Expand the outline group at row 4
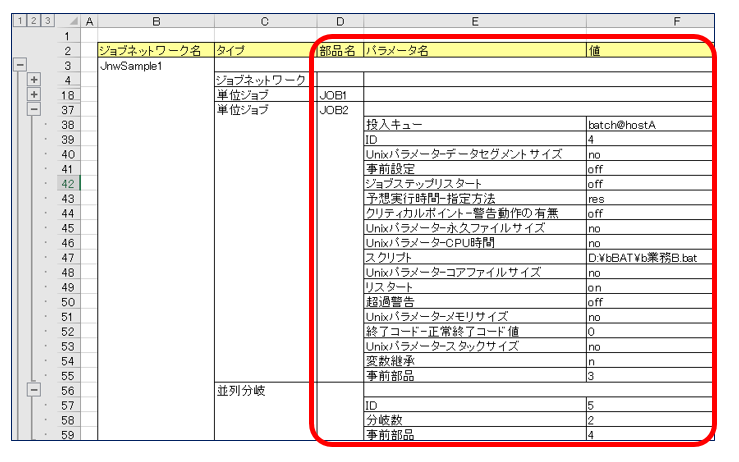This screenshot has height=462, width=739. pyautogui.click(x=33, y=79)
